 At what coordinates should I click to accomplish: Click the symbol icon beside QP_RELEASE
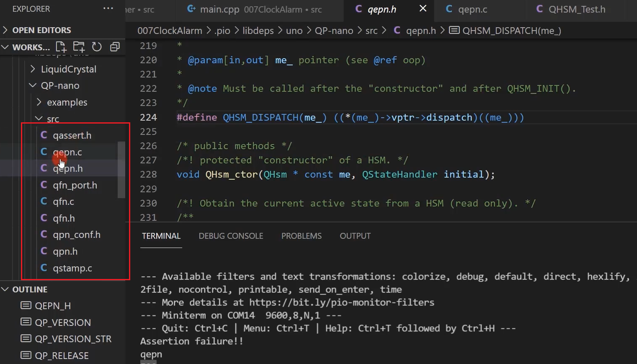26,355
